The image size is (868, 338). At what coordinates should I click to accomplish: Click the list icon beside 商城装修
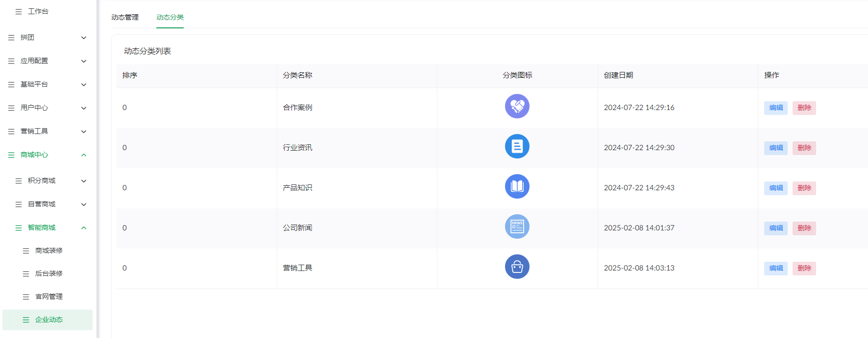click(x=26, y=250)
